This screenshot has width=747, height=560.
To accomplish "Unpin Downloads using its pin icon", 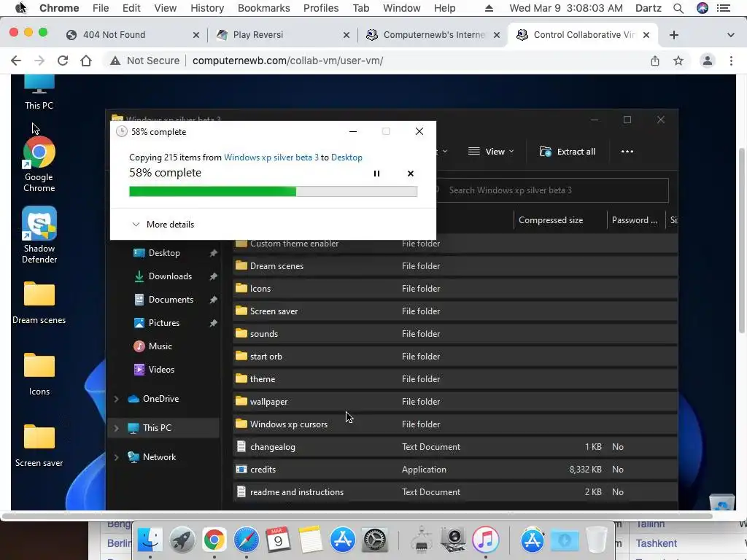I will [214, 276].
